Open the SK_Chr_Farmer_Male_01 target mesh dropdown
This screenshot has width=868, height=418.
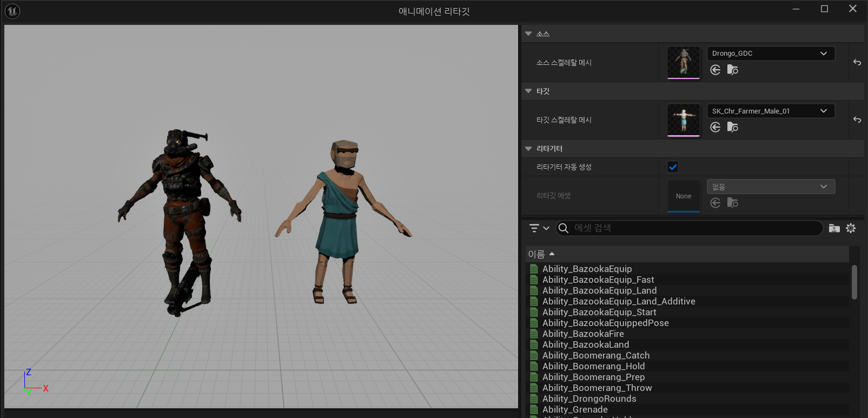coord(771,111)
